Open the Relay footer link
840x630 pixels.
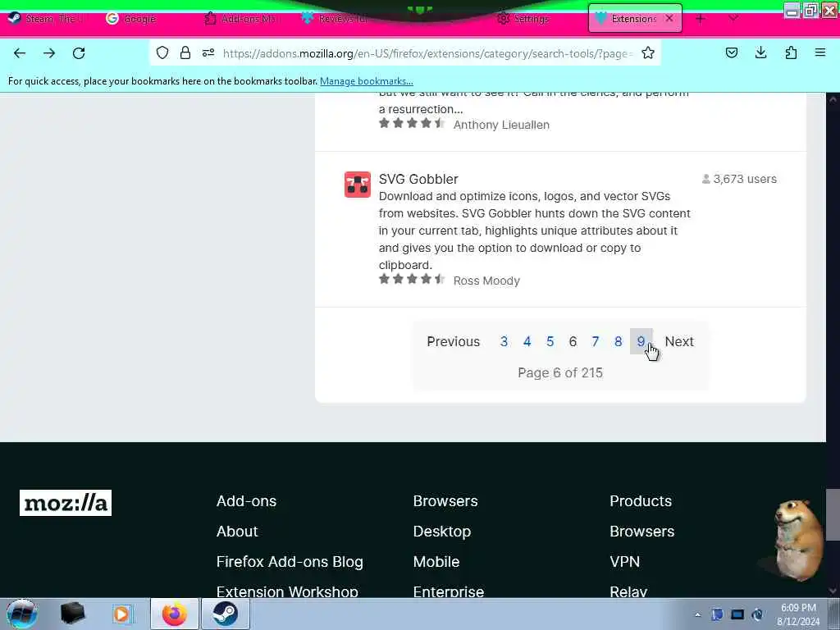tap(628, 591)
